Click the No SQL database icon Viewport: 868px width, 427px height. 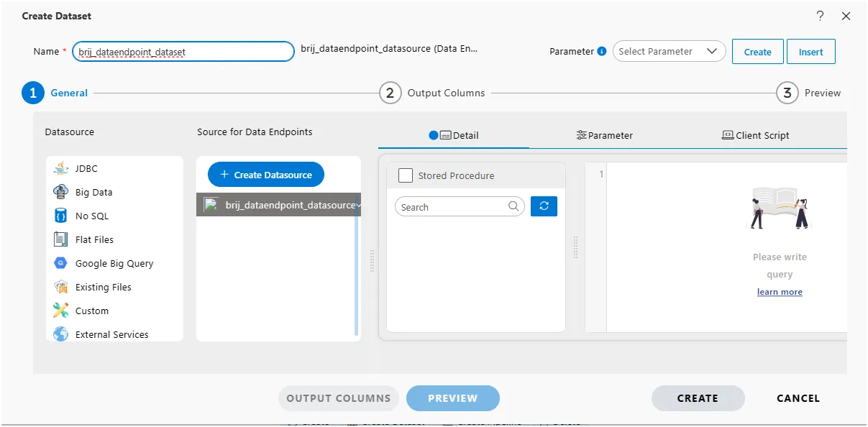(x=61, y=216)
